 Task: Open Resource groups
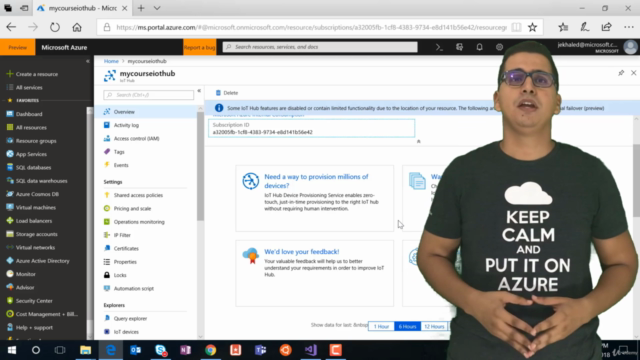tap(31, 141)
